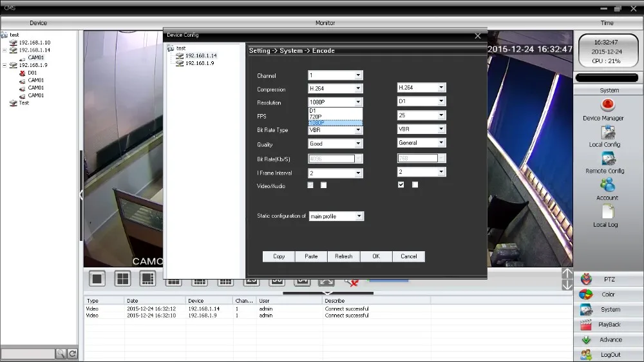Switch to single-view layout
644x362 pixels.
[x=97, y=278]
